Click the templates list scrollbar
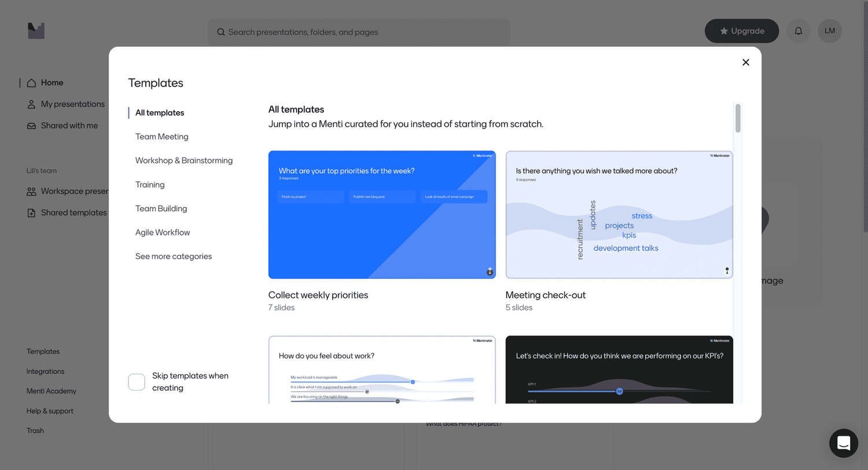 coord(738,118)
